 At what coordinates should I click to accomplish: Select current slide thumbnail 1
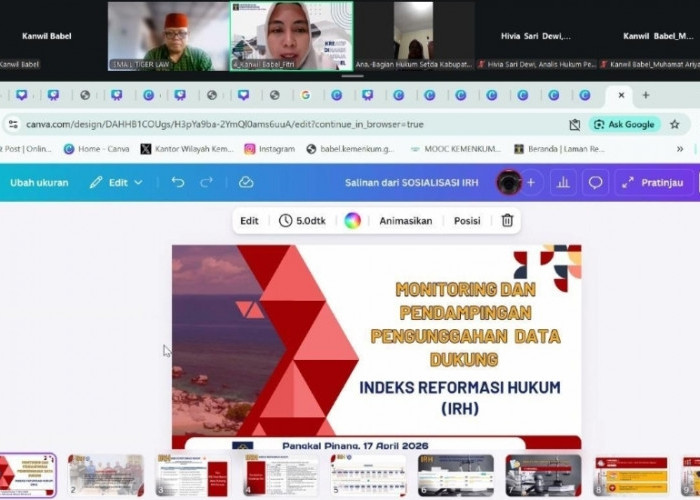point(28,475)
